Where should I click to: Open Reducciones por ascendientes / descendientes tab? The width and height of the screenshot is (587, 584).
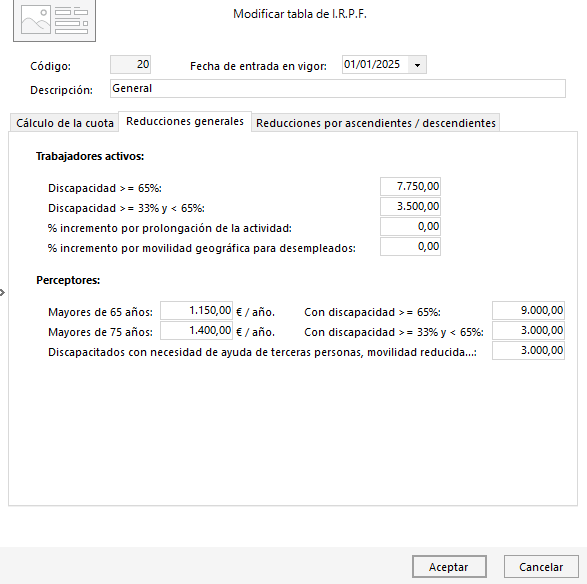[376, 123]
